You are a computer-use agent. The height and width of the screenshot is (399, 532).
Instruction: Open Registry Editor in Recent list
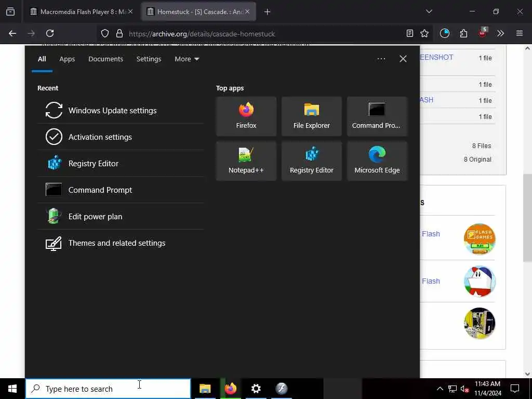coord(121,163)
